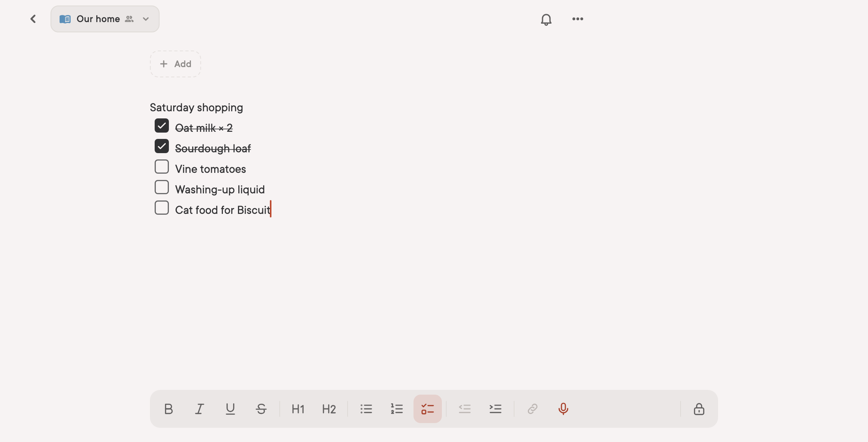Underline the text with U button
Screen dimensions: 868x442
coord(230,409)
